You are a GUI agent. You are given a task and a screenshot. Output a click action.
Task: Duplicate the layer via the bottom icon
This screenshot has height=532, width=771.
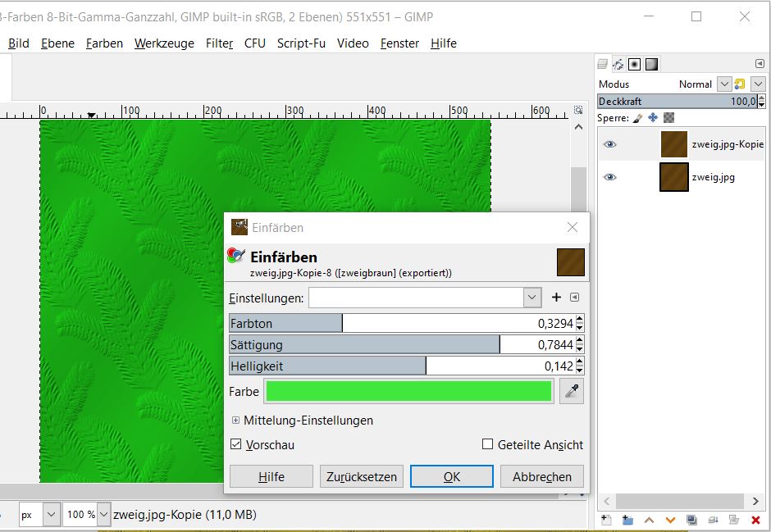[x=691, y=520]
